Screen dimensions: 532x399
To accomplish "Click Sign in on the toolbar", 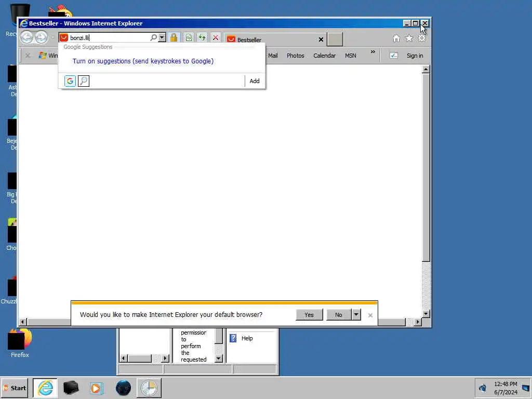I will pos(415,56).
